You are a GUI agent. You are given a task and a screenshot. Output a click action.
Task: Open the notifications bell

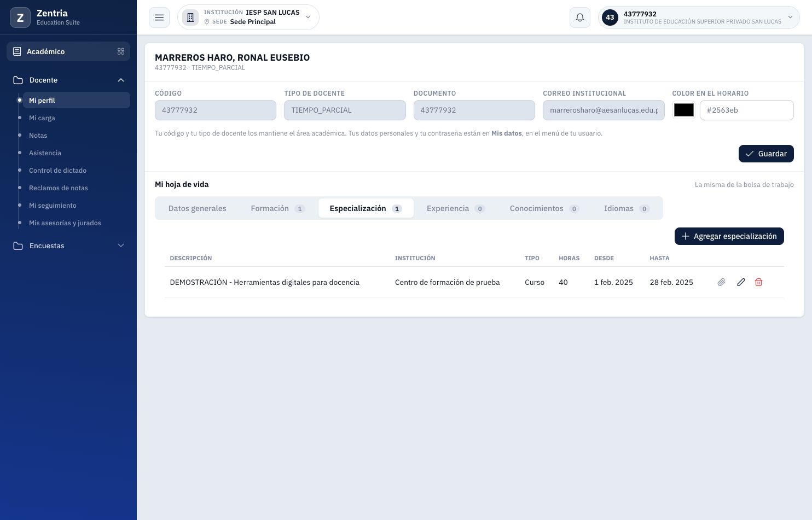(580, 17)
